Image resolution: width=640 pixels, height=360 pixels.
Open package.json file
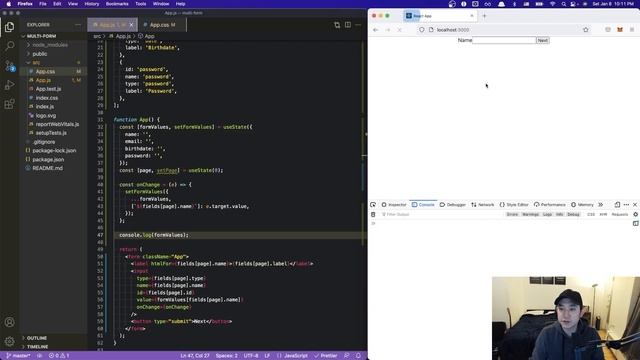pos(48,160)
